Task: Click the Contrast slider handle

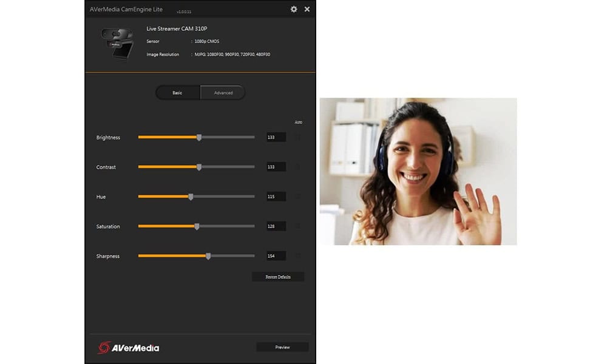Action: [x=199, y=167]
